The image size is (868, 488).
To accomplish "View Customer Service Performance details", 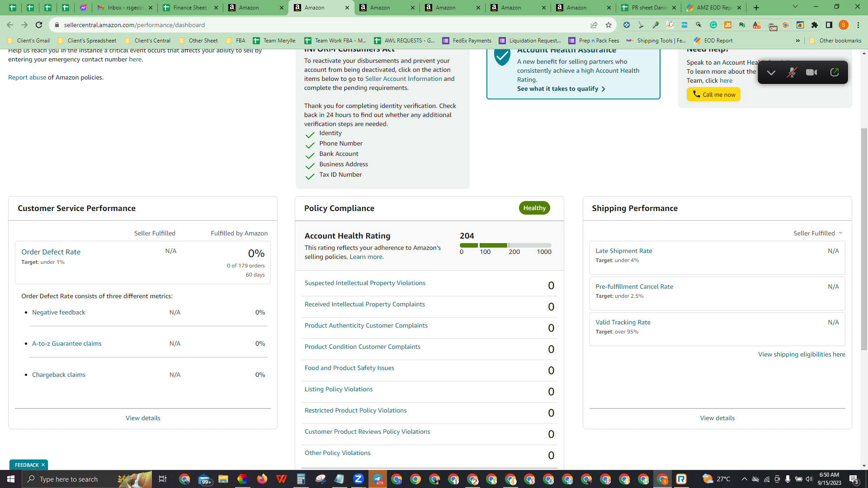I will tap(143, 418).
